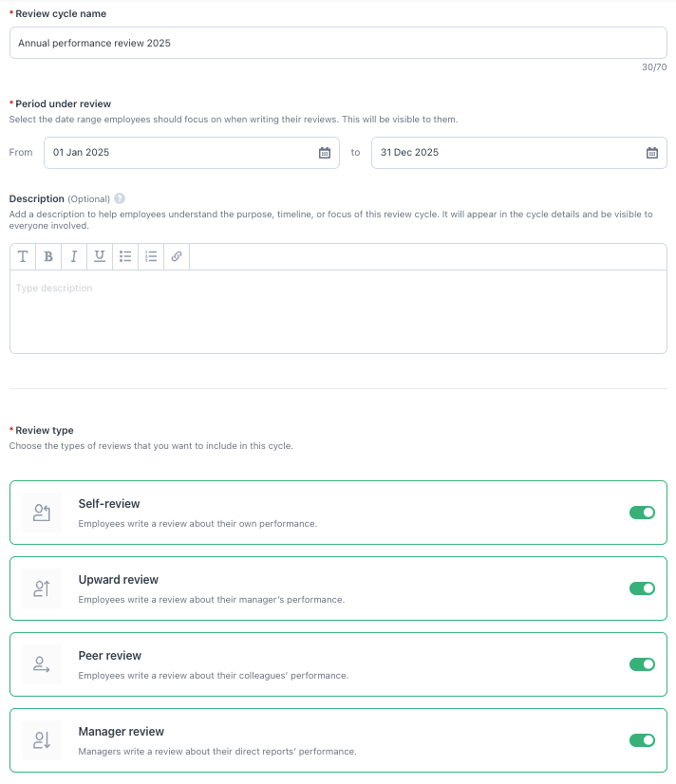Click the Manager review card icon

(41, 740)
